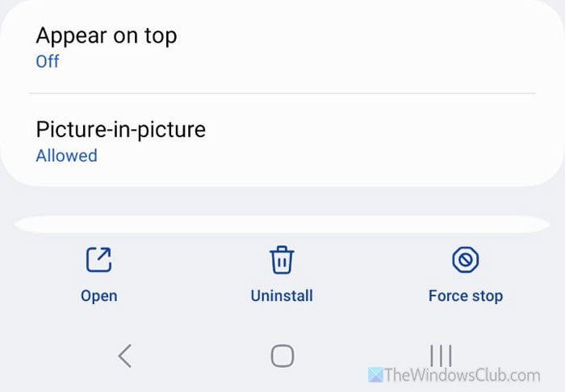Image resolution: width=565 pixels, height=392 pixels.
Task: Tap the Force stop circle icon
Action: pyautogui.click(x=465, y=260)
